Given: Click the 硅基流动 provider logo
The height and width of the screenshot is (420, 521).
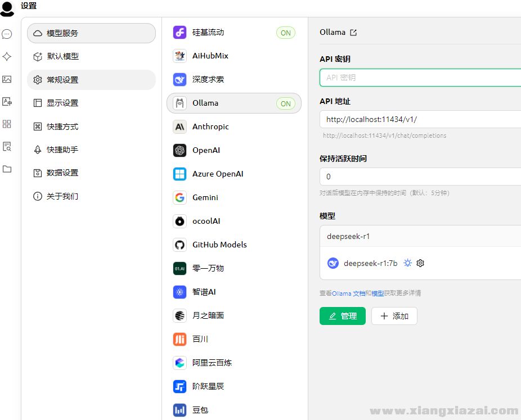Looking at the screenshot, I should [x=179, y=33].
